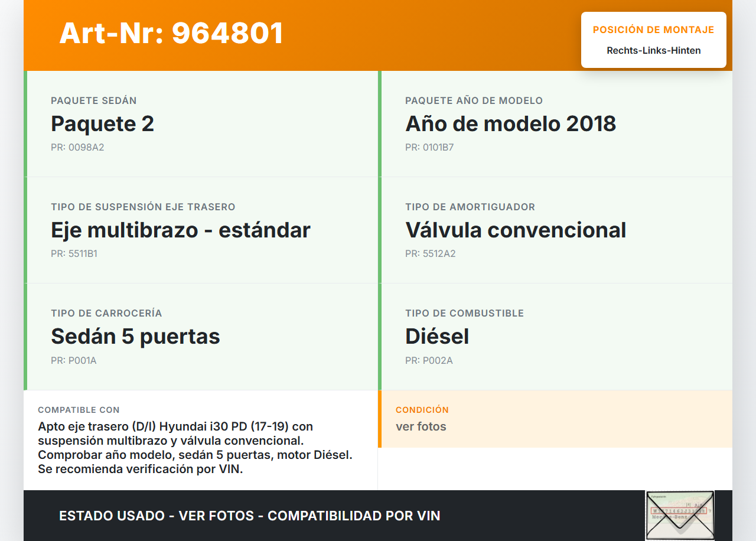The image size is (756, 541).
Task: Select the Diésel fuel type value
Action: [x=437, y=336]
